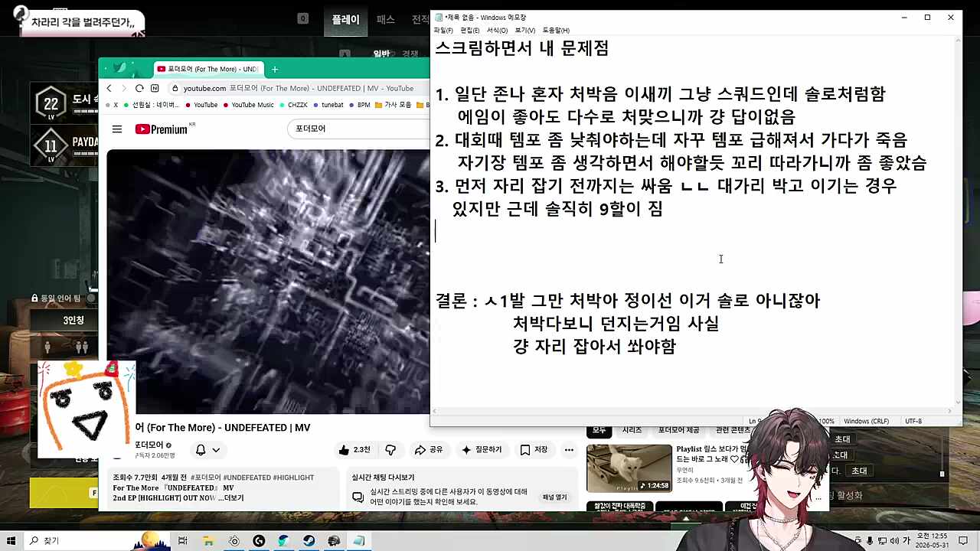Open a new browser tab
Image resolution: width=980 pixels, height=551 pixels.
pyautogui.click(x=275, y=69)
